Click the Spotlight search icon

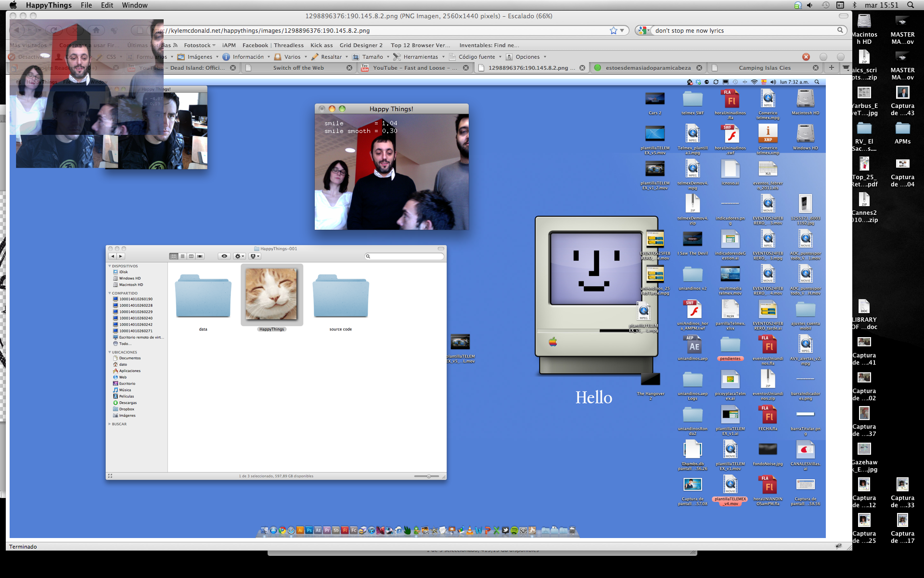click(x=911, y=5)
